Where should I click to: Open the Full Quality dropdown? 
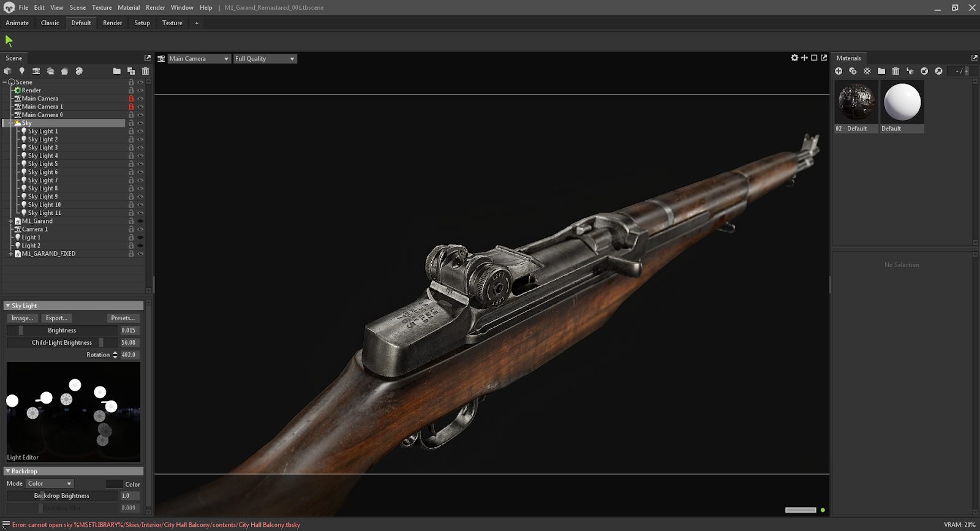pos(265,59)
